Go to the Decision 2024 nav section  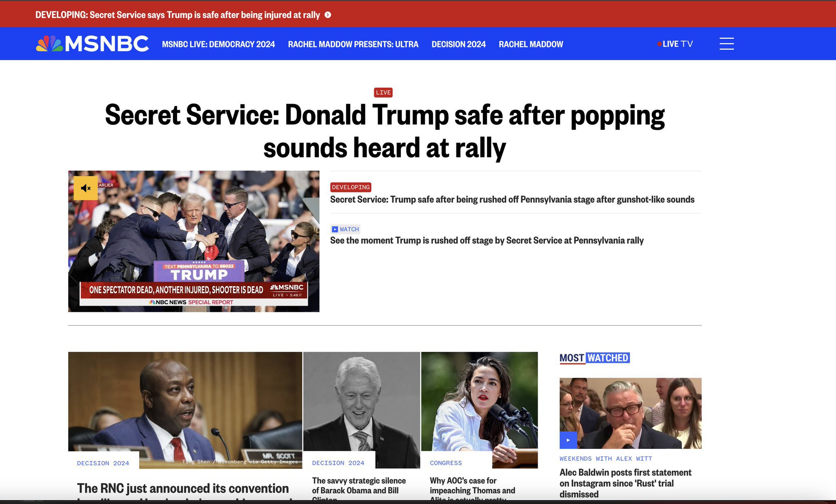(458, 44)
